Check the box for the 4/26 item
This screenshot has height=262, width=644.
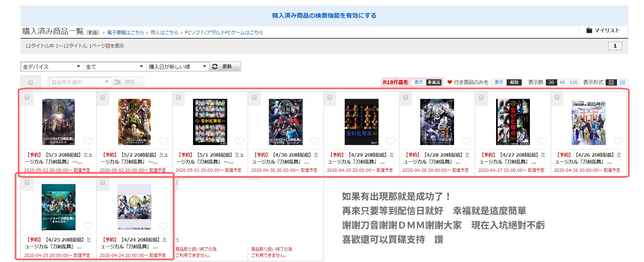(x=557, y=97)
